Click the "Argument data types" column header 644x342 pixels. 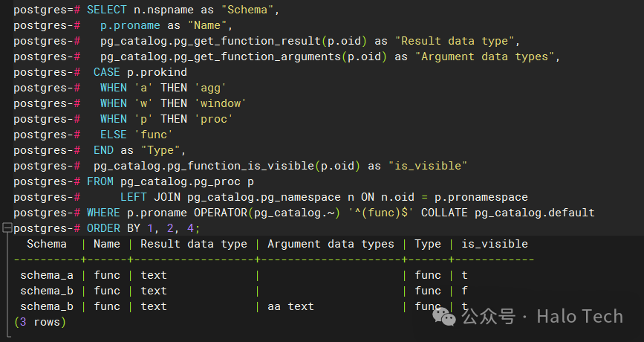click(331, 244)
